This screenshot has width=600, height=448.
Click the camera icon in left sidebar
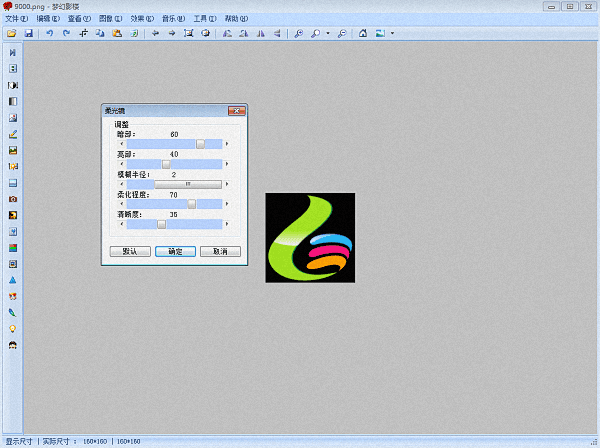13,199
